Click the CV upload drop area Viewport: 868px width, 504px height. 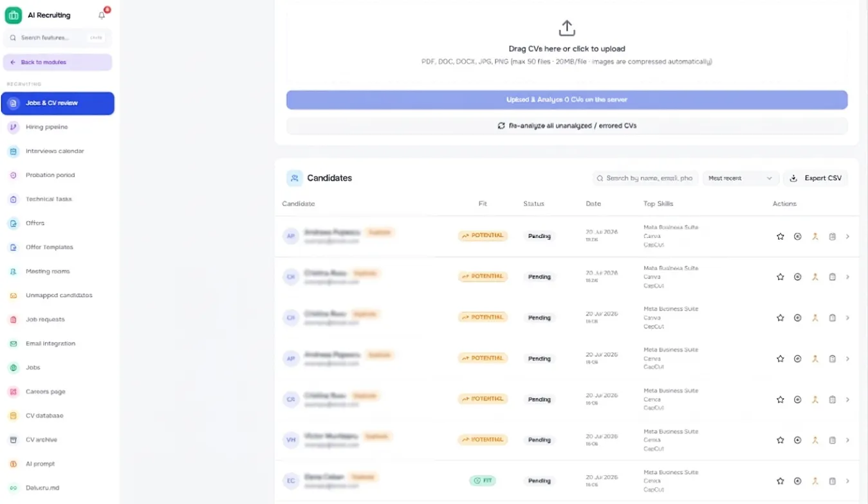point(567,44)
